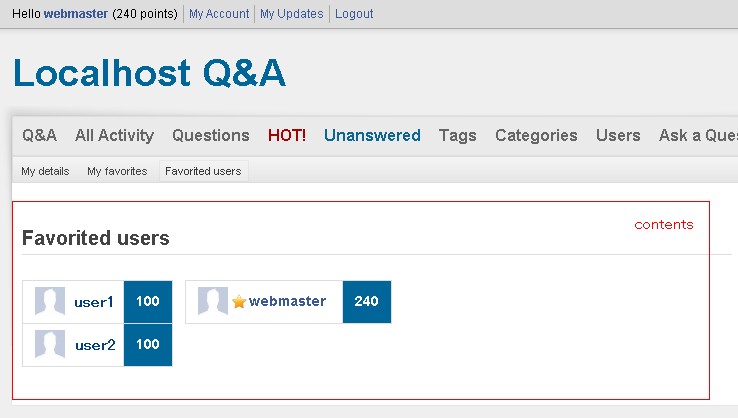
Task: Click user1's avatar image
Action: coord(49,301)
